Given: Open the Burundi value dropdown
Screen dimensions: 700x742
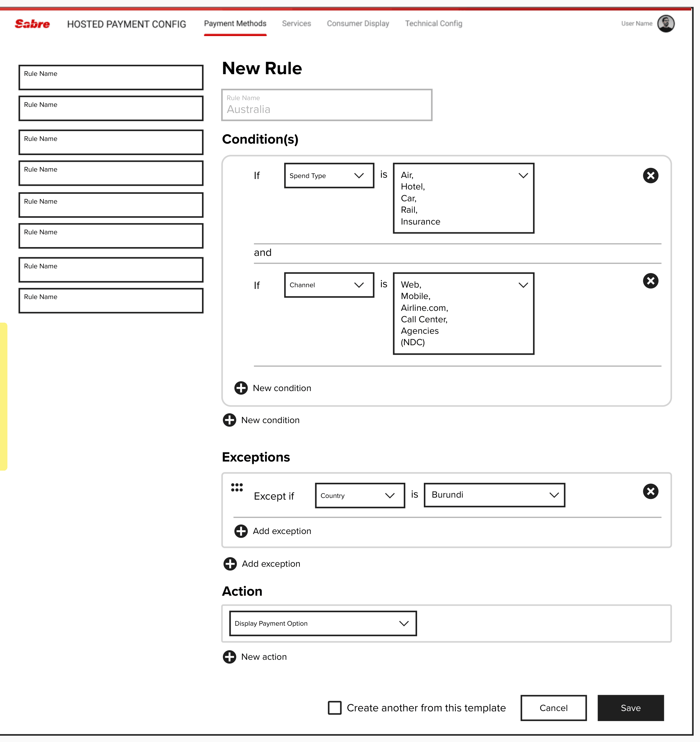Looking at the screenshot, I should click(x=494, y=495).
